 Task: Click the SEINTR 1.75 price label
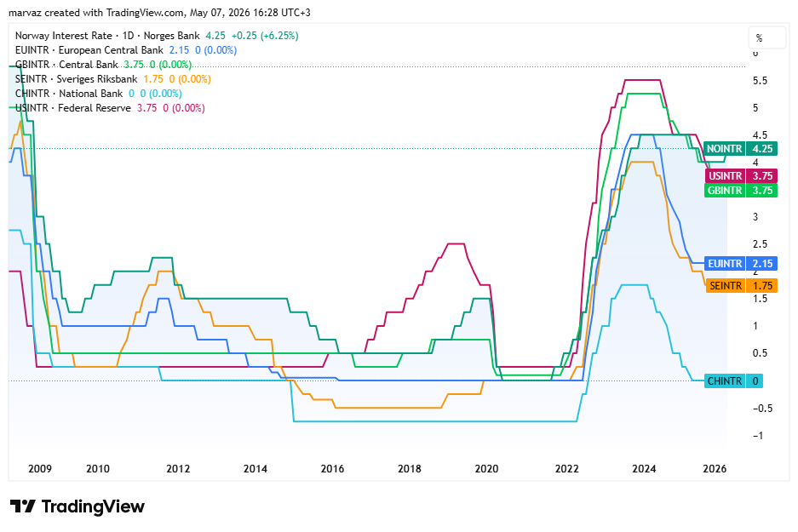tap(740, 286)
